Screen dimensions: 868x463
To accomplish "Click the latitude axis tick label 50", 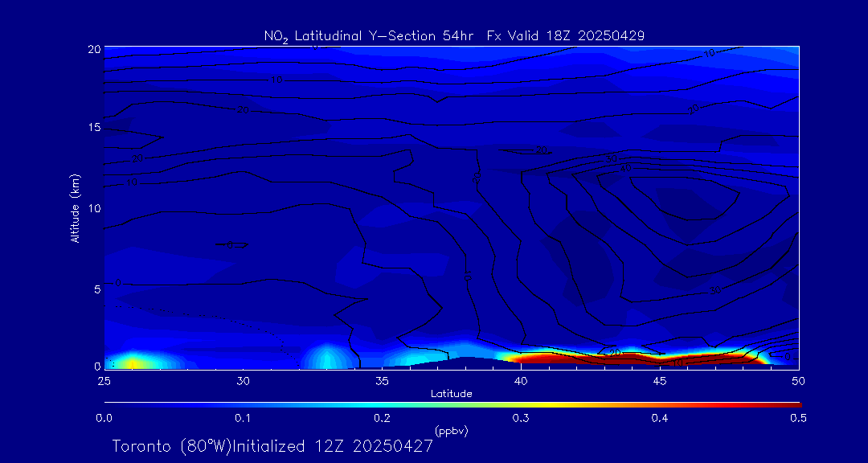I will (x=799, y=381).
